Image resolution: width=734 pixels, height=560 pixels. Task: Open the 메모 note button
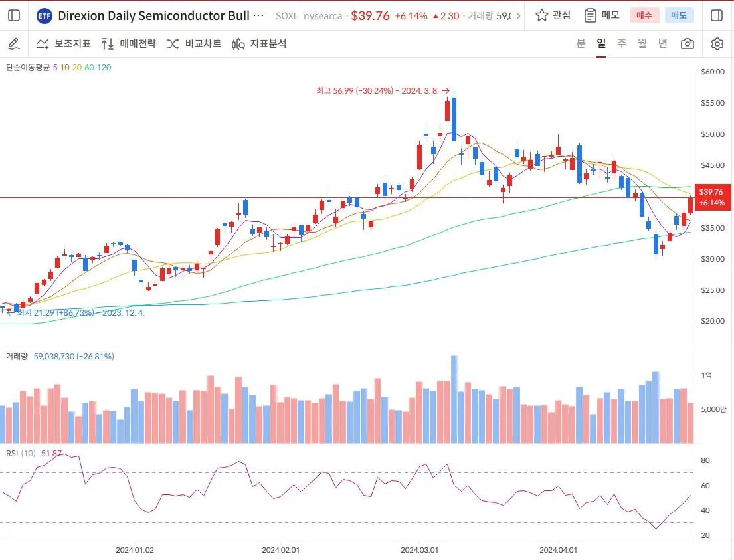[x=602, y=15]
